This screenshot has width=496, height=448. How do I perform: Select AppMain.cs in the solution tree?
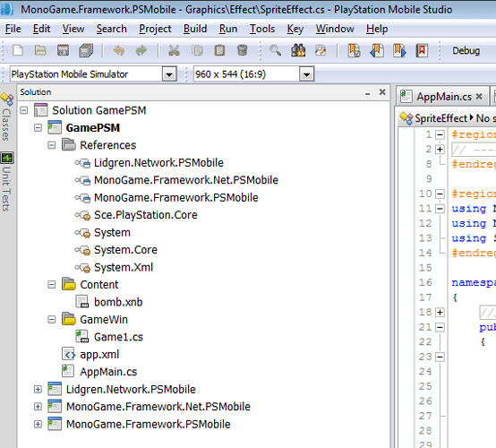click(108, 372)
